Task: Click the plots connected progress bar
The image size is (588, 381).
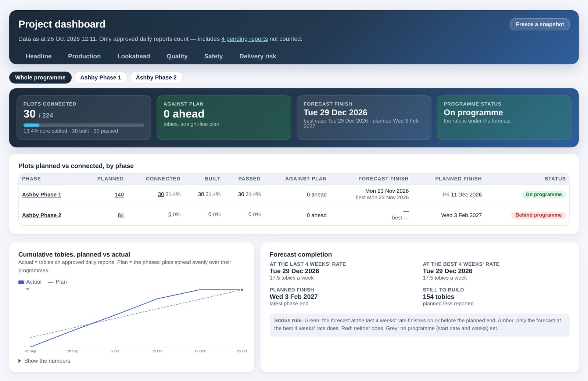Action: pos(84,125)
